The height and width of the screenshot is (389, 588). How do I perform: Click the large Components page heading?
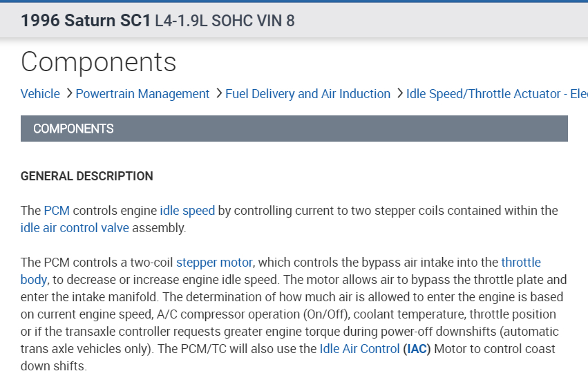tap(99, 61)
